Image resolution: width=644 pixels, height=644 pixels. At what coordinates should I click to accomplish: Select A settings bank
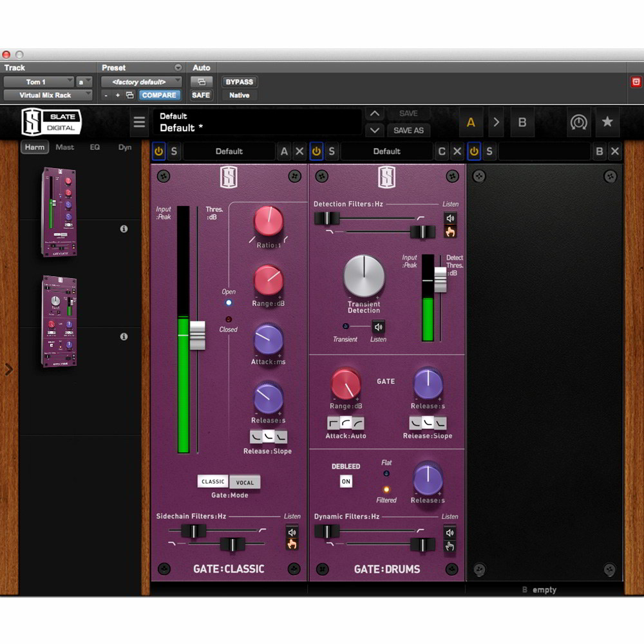[x=471, y=122]
